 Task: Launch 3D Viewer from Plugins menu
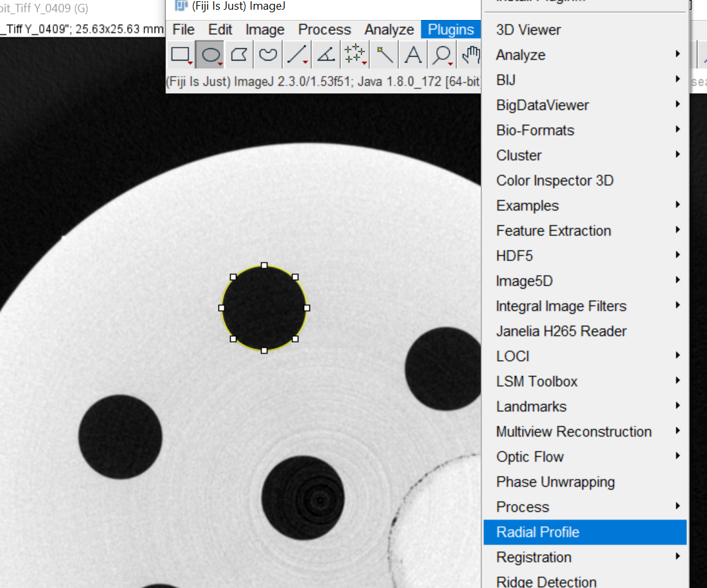(585, 30)
